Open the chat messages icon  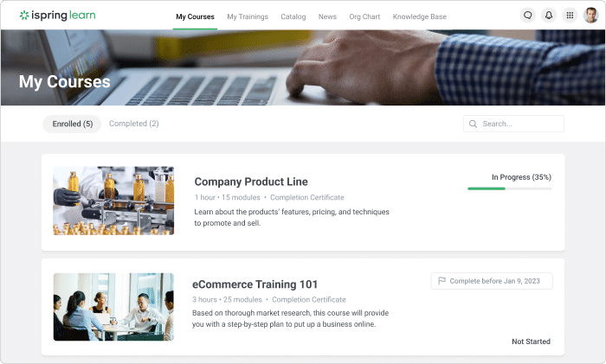click(x=527, y=16)
